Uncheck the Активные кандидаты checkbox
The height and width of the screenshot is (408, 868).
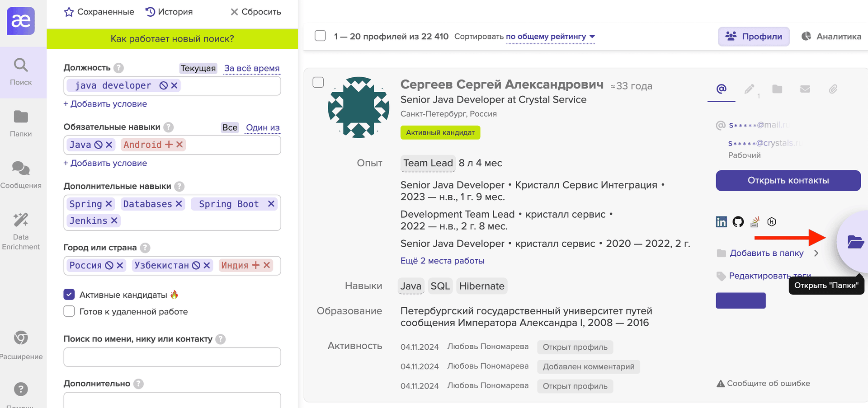point(69,295)
